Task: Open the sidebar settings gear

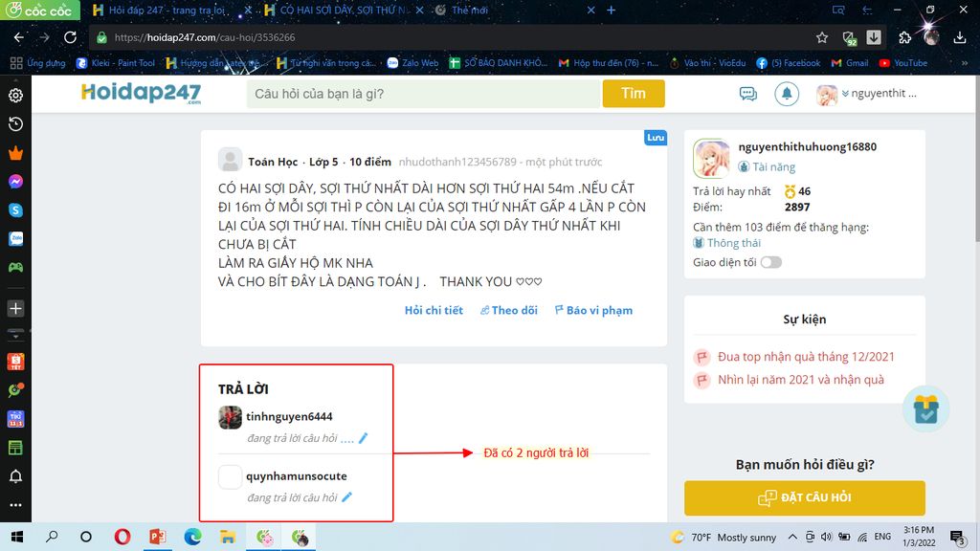Action: point(15,95)
